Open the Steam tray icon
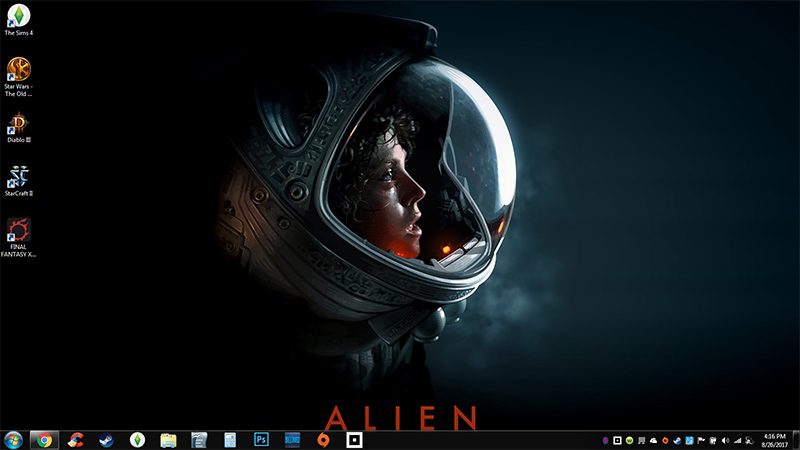The width and height of the screenshot is (800, 450). [677, 440]
